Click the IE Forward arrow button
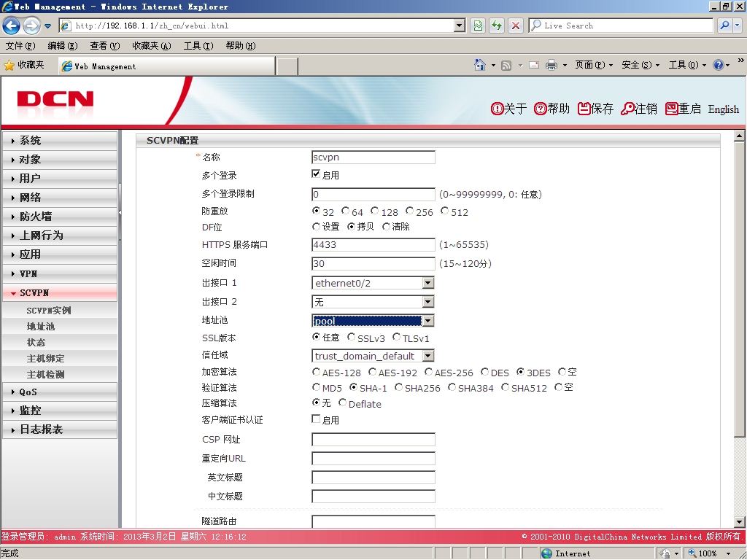747x560 pixels. click(31, 26)
